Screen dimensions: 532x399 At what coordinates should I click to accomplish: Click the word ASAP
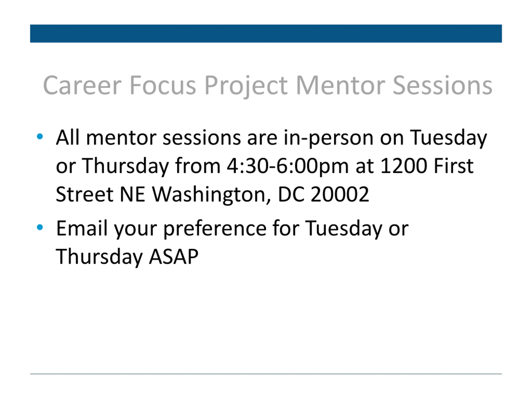pyautogui.click(x=174, y=256)
